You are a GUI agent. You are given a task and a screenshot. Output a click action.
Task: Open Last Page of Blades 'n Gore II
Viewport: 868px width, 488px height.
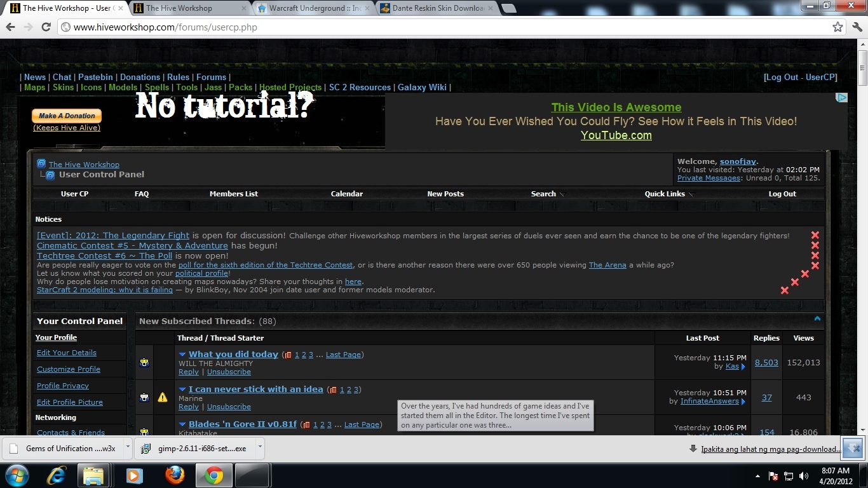(360, 424)
